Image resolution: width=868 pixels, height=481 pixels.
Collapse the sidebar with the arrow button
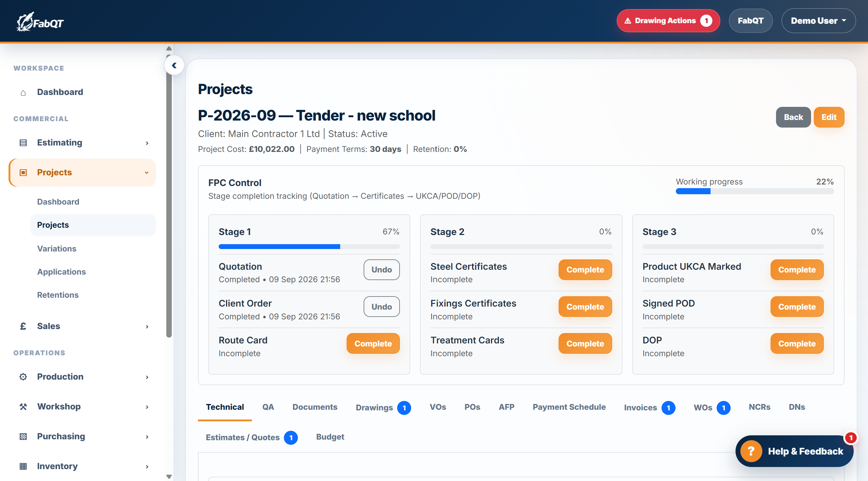point(174,65)
